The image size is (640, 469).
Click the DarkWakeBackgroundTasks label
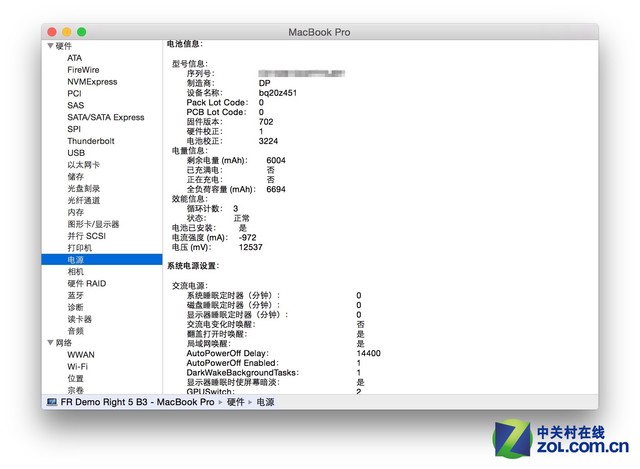[242, 373]
